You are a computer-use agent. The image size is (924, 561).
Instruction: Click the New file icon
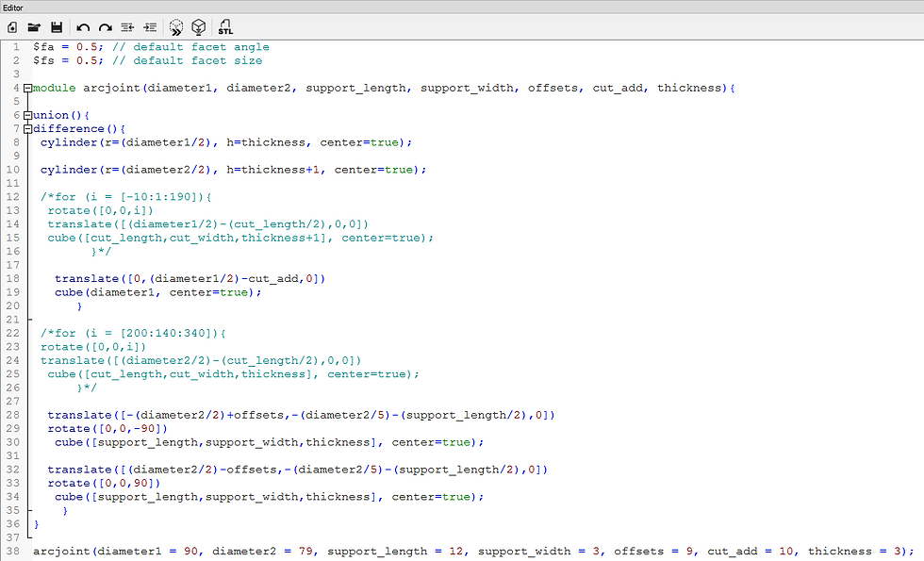[11, 27]
